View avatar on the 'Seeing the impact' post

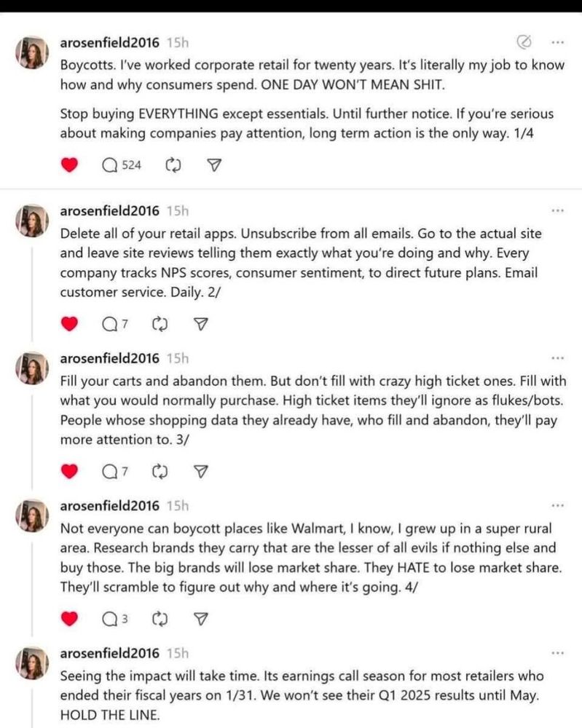click(32, 663)
